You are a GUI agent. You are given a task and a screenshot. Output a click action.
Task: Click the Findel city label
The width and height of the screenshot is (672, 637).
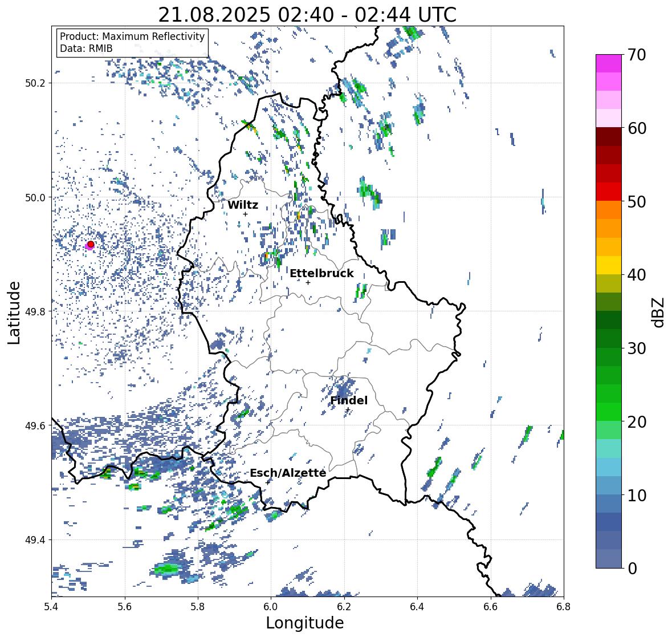[349, 400]
